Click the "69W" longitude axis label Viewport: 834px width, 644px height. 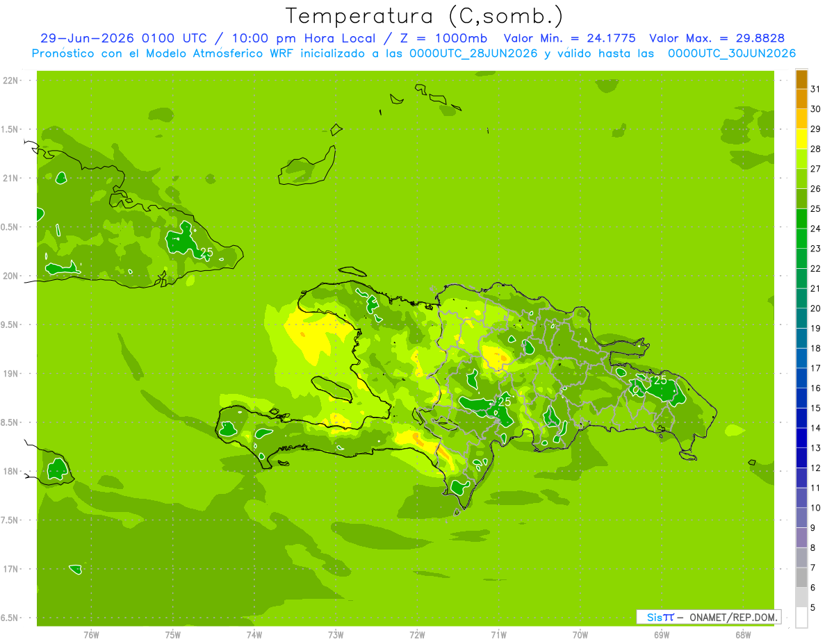click(662, 635)
